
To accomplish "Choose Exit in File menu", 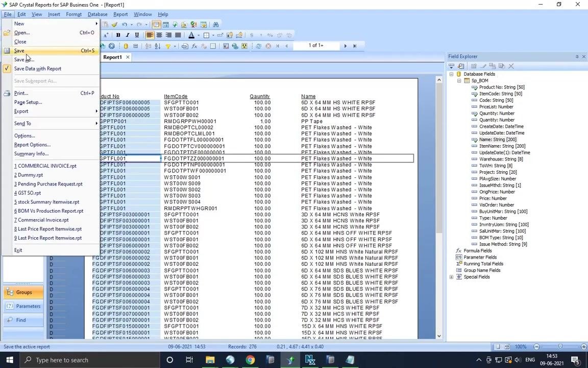I will [51, 250].
